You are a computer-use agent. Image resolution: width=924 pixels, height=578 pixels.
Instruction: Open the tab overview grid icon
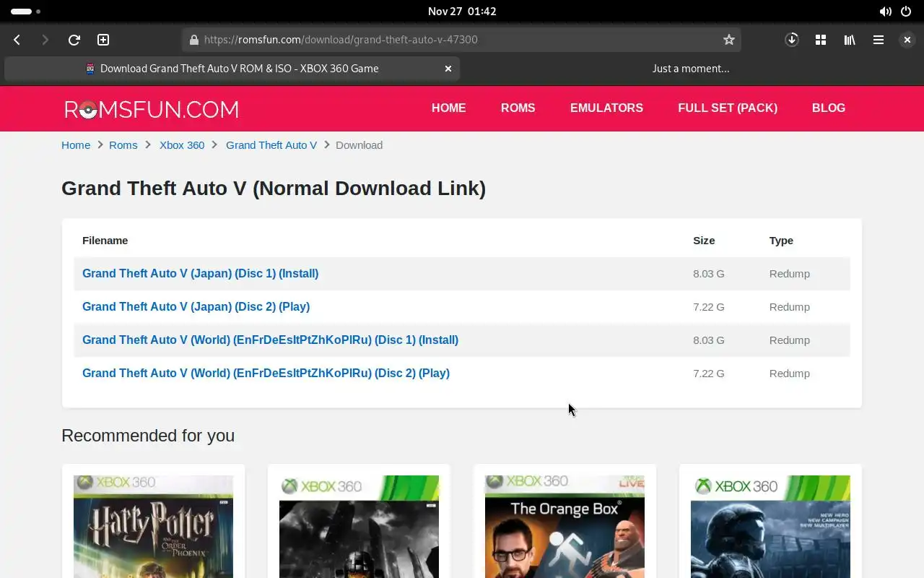pyautogui.click(x=821, y=40)
